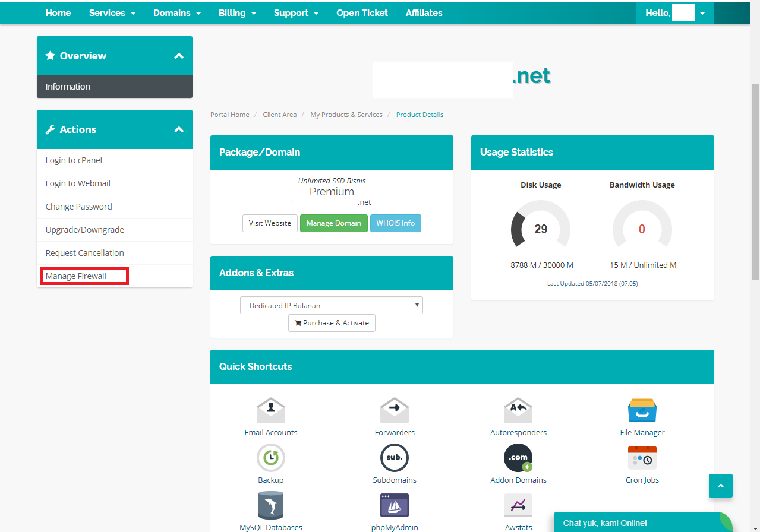
Task: Expand the Hello user account dropdown
Action: (675, 13)
